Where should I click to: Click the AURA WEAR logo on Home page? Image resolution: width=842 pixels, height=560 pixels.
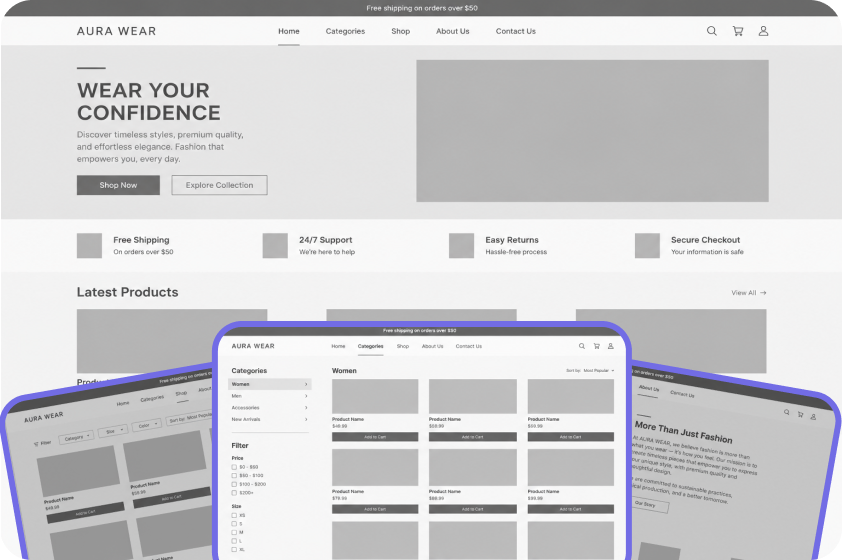pyautogui.click(x=117, y=31)
